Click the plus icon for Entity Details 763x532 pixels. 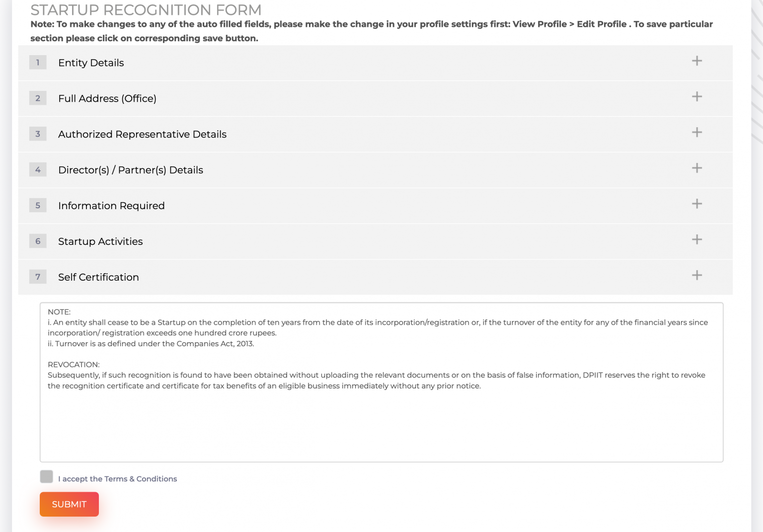[697, 61]
